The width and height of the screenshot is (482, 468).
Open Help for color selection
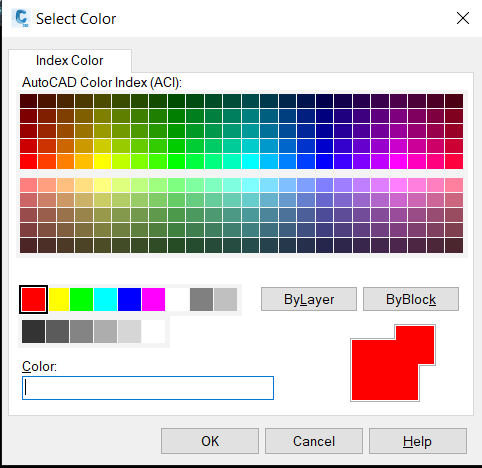point(418,441)
